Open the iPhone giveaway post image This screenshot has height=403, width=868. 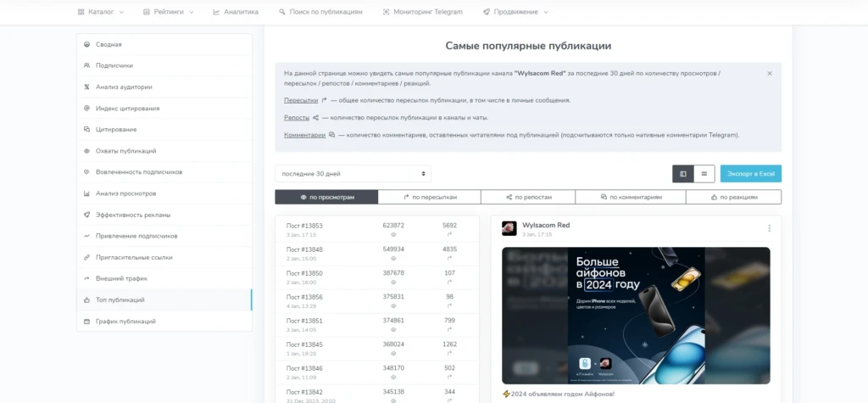pyautogui.click(x=636, y=316)
